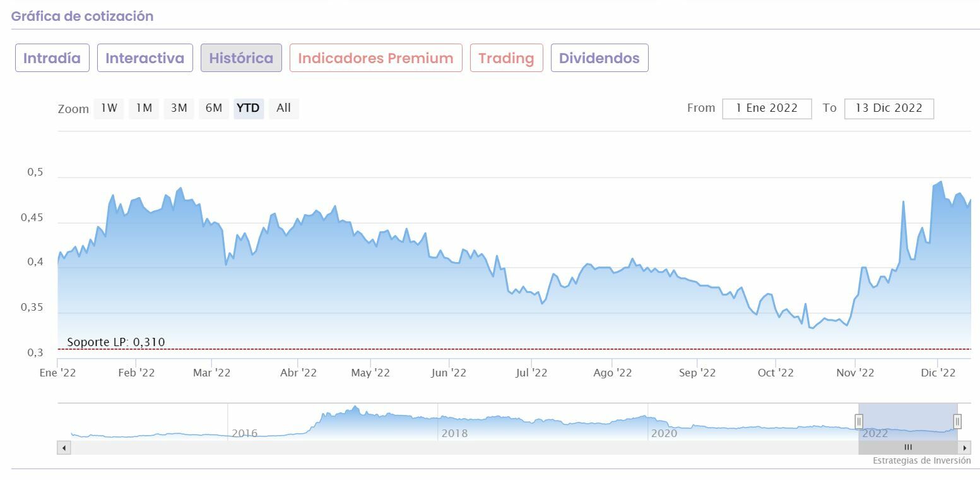The width and height of the screenshot is (980, 480).
Task: Select the YTD zoom button
Action: click(248, 108)
